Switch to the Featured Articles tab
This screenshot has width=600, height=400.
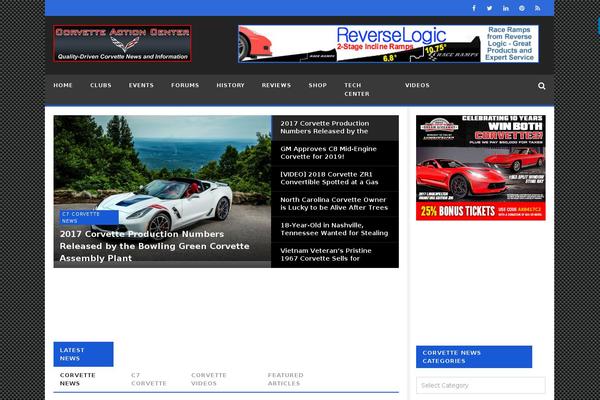tap(285, 379)
